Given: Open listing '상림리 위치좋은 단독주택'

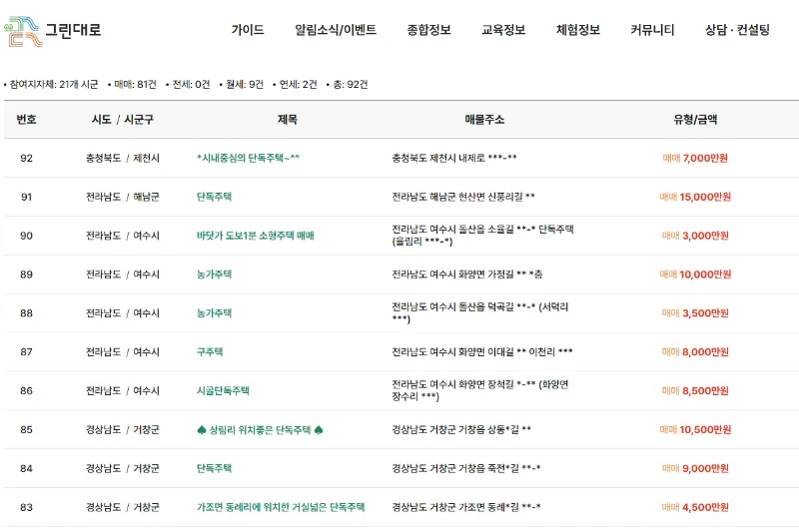Looking at the screenshot, I should pyautogui.click(x=260, y=429).
